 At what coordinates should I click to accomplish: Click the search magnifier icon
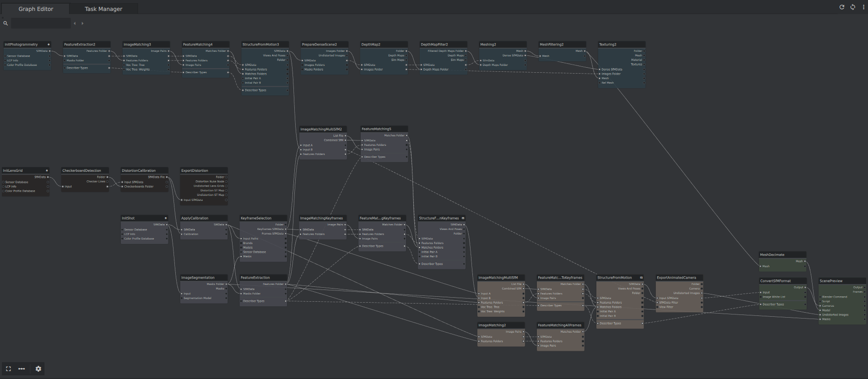click(x=5, y=23)
